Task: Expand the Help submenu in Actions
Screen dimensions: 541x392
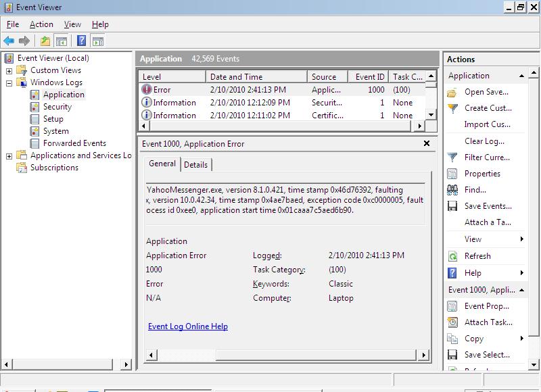Action: pyautogui.click(x=521, y=273)
